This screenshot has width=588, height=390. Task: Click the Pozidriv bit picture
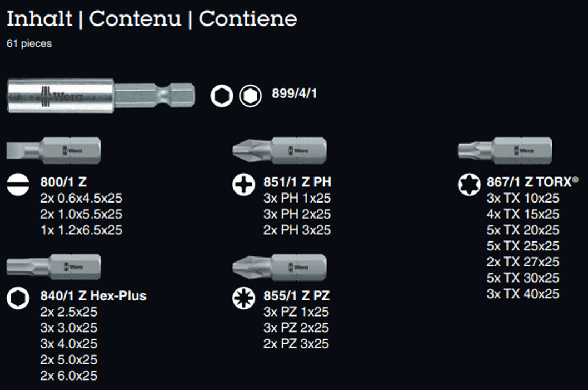pos(280,267)
